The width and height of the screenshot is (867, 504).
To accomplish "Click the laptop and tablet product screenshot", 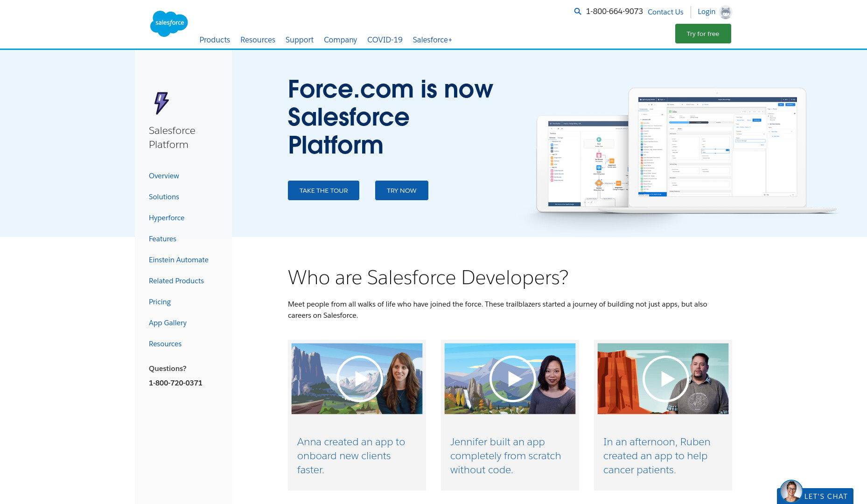I will click(x=686, y=151).
